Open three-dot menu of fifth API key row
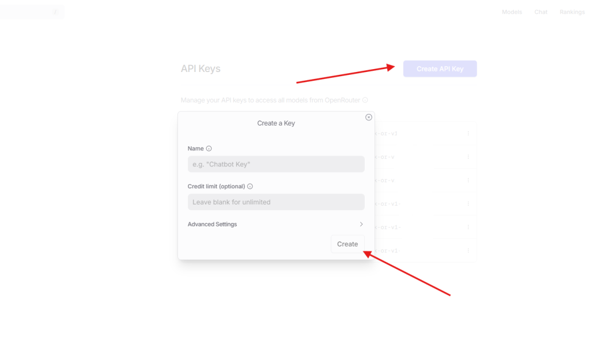This screenshot has width=590, height=364. pyautogui.click(x=468, y=227)
